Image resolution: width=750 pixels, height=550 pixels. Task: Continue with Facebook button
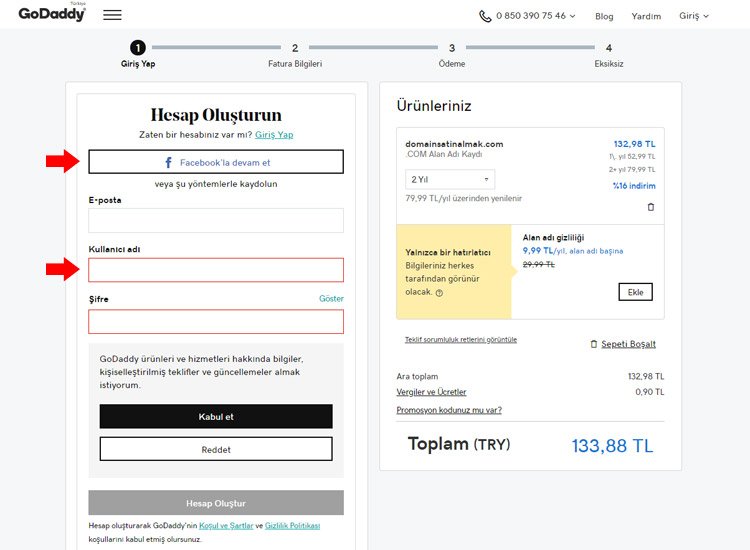pos(216,162)
